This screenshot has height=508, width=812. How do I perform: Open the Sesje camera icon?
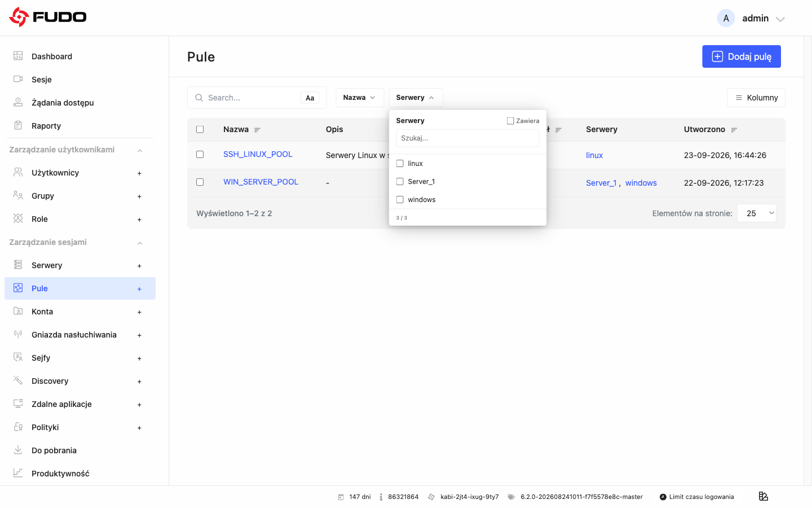tap(18, 79)
